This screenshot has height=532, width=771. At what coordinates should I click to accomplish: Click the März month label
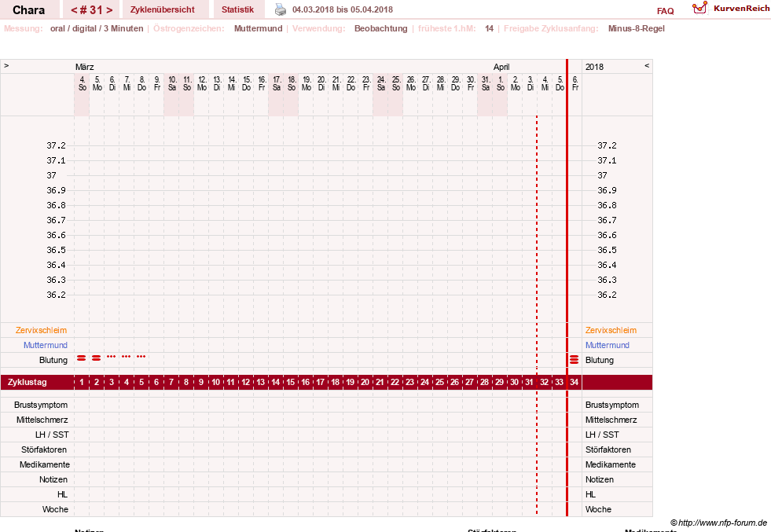tap(85, 67)
